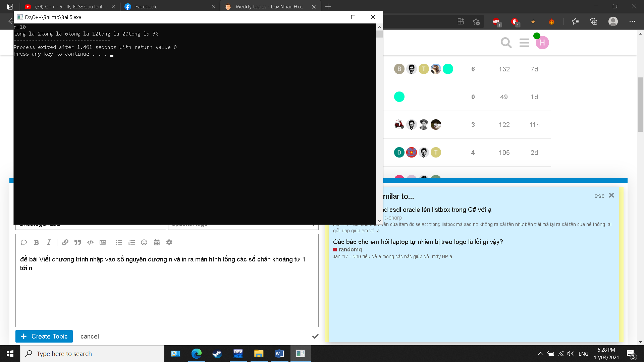Open Dev-C++ from the taskbar

click(x=238, y=354)
